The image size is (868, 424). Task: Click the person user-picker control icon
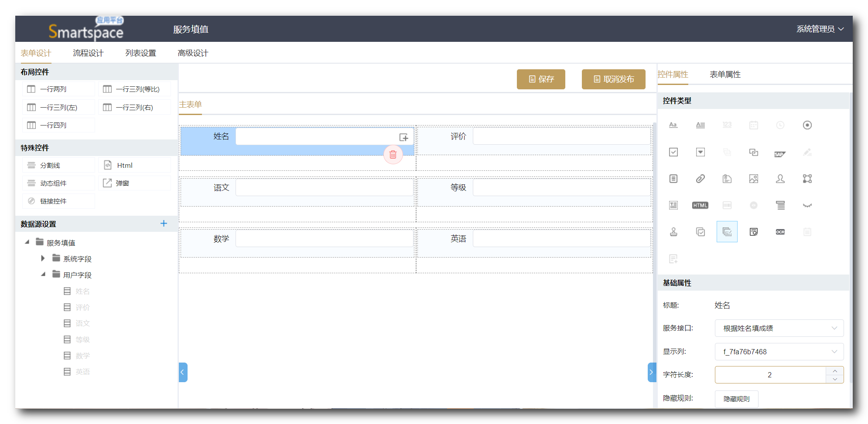click(x=780, y=179)
